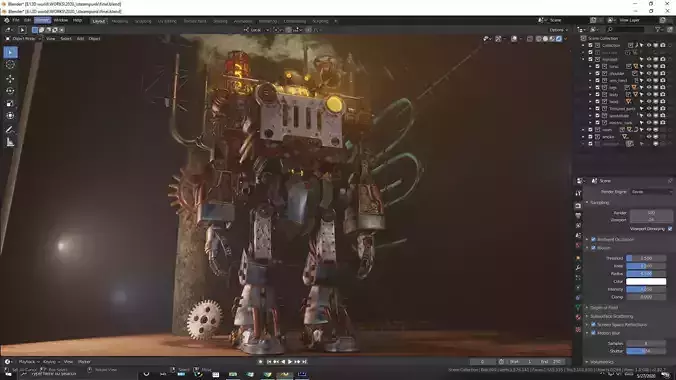Open the Modifiers properties tab icon
Viewport: 676px width, 380px height.
click(578, 268)
